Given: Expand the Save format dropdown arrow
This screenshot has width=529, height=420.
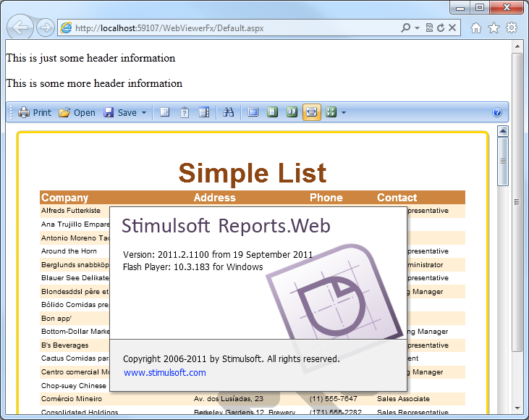Looking at the screenshot, I should (x=144, y=112).
